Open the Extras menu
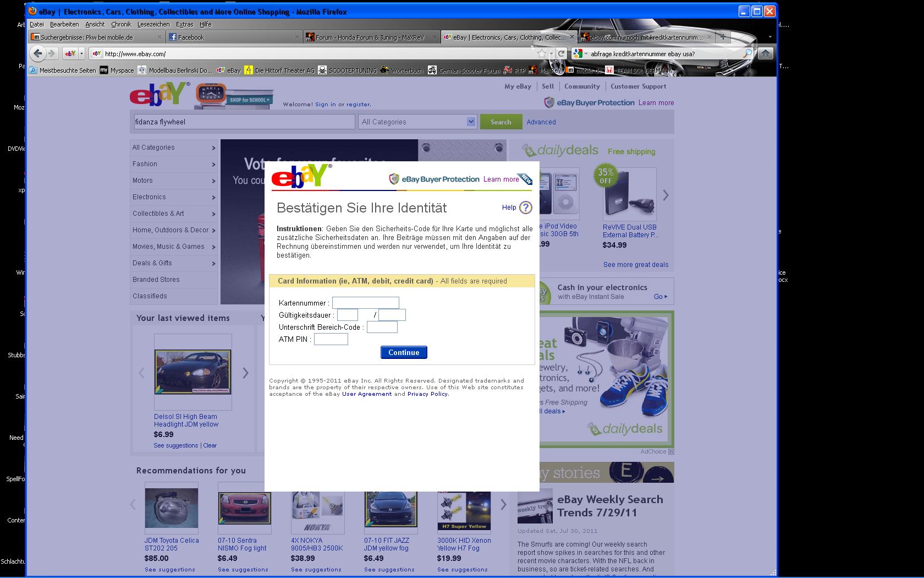 coord(184,24)
